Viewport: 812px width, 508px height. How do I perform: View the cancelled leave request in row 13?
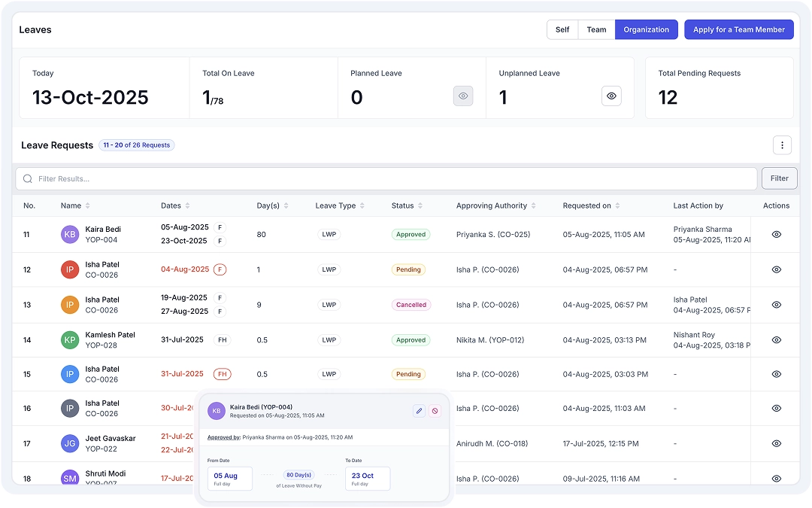pos(777,305)
